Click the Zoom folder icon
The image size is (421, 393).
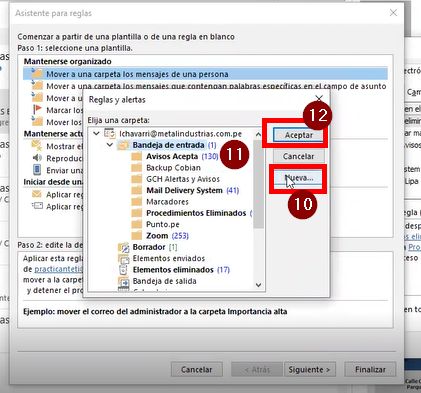click(137, 236)
